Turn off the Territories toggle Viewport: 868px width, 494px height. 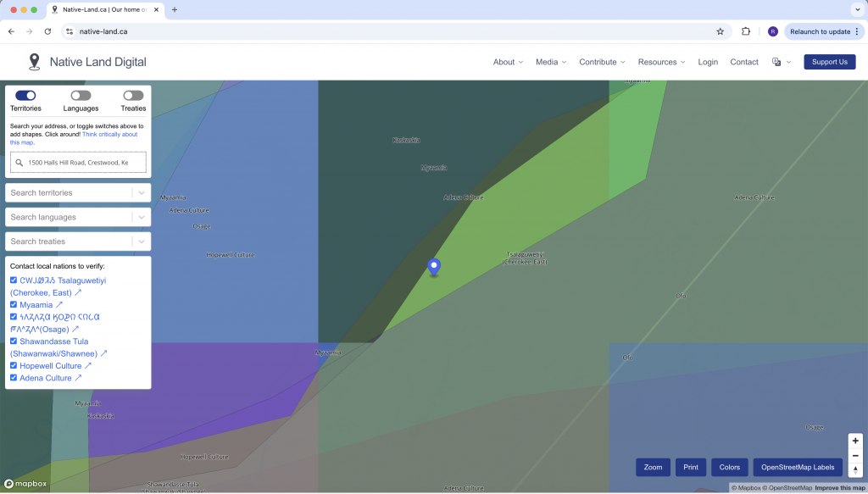click(x=25, y=96)
